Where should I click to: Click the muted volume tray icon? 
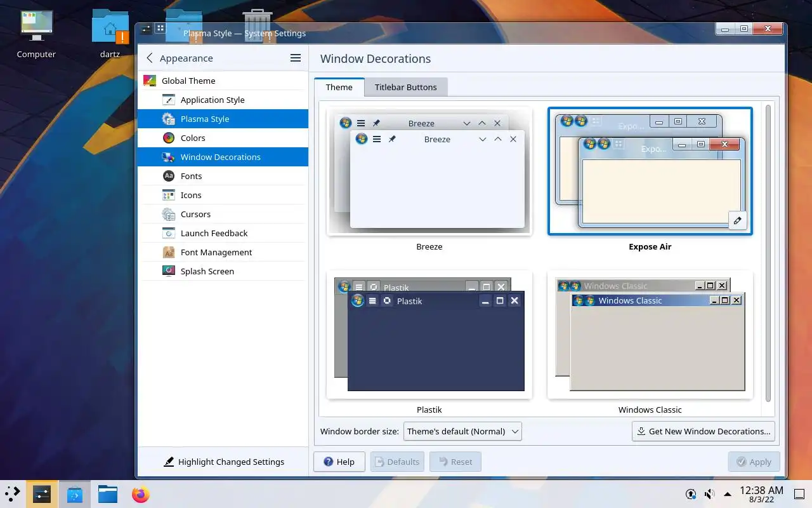pos(709,494)
